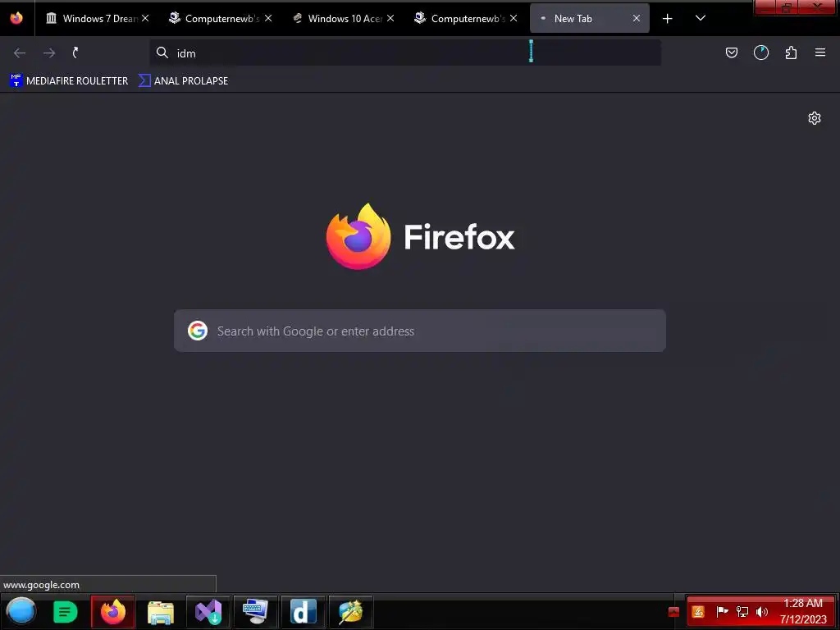Viewport: 840px width, 630px height.
Task: Open the Firefox View pinned icon
Action: [16, 18]
